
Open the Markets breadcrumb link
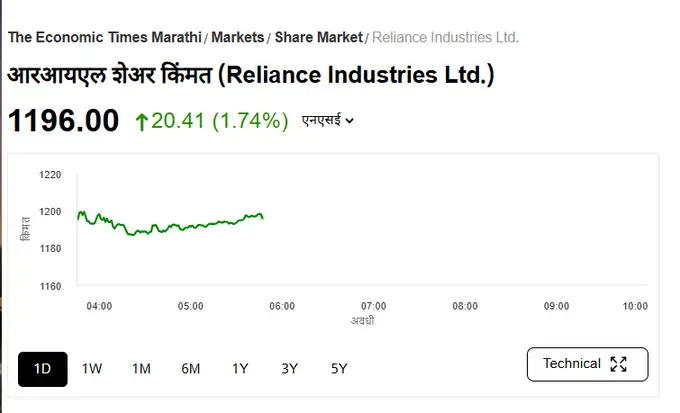237,37
